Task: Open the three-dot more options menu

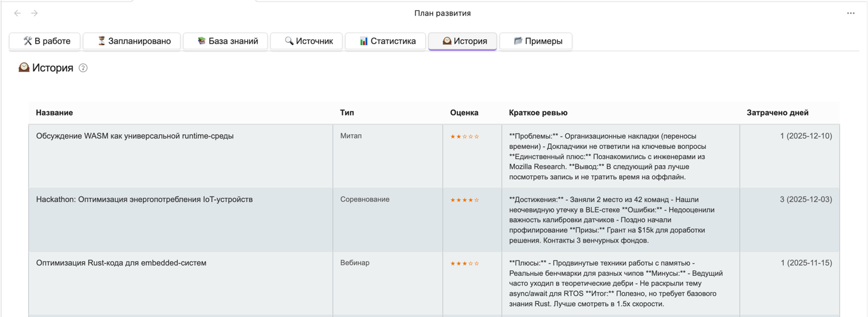Action: [850, 13]
